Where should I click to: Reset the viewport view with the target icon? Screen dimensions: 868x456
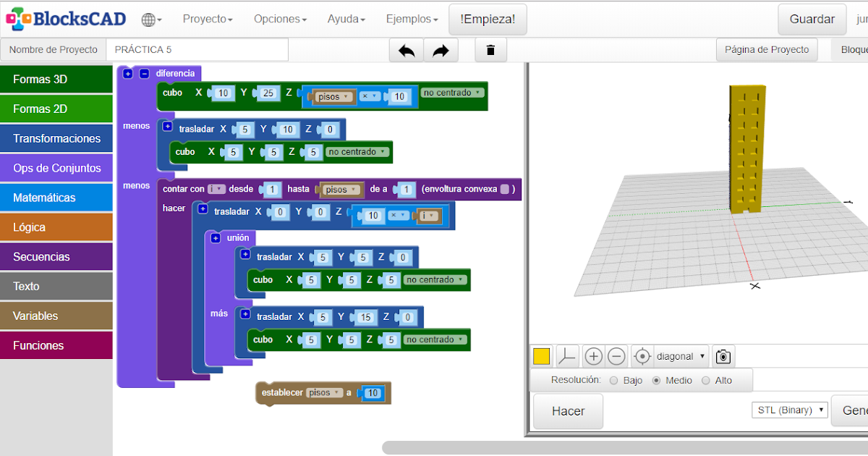[642, 356]
